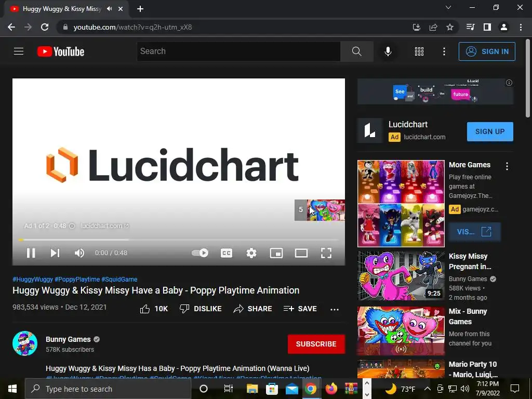The height and width of the screenshot is (399, 532).
Task: Mute the tab via speaker icon
Action: [x=109, y=9]
